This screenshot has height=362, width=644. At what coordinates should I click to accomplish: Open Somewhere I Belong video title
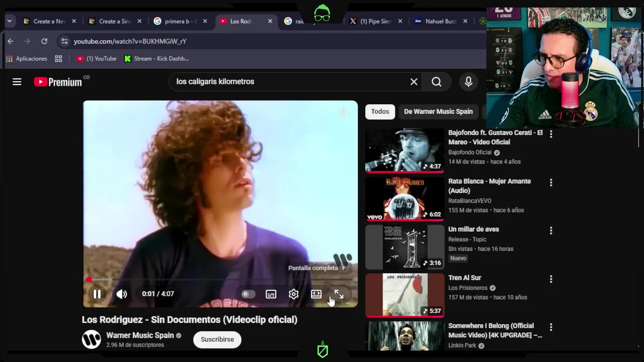pos(495,330)
